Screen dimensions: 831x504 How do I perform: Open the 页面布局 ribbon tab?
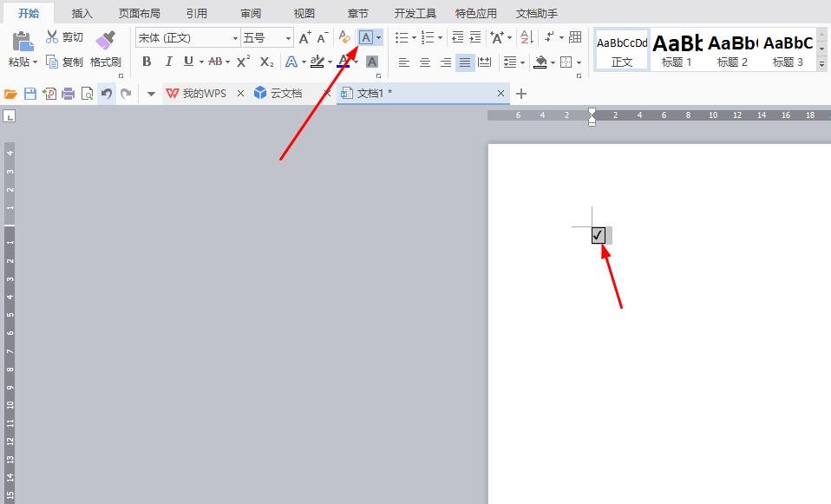(x=139, y=14)
